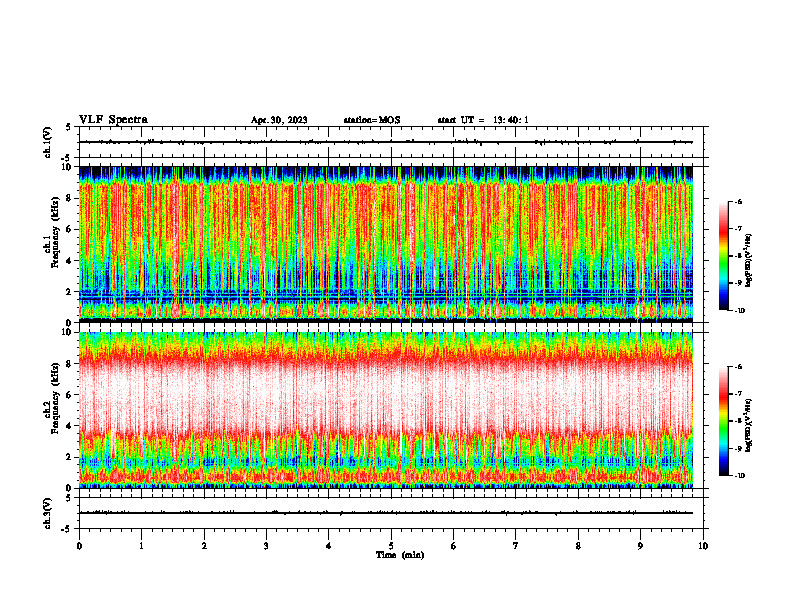
Task: Click the ch.2 colorbar log(PSD) unit label
Action: tap(749, 424)
